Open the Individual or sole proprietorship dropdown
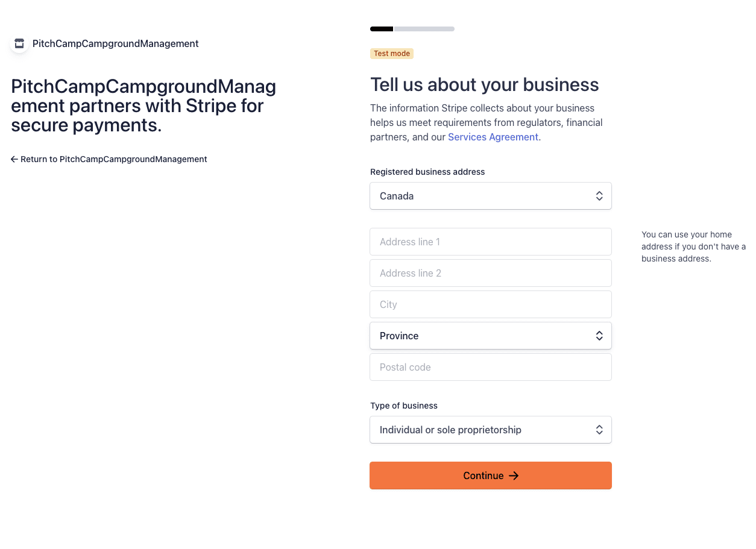 (x=491, y=430)
